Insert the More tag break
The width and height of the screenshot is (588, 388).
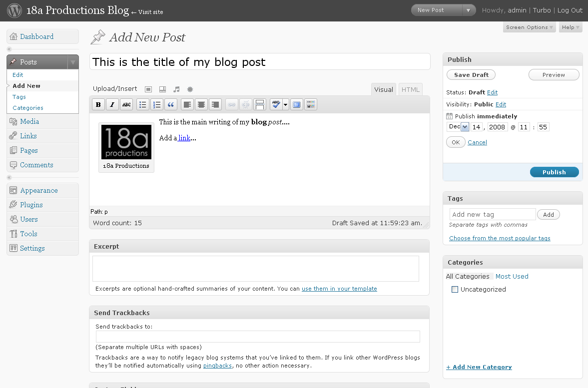click(259, 104)
